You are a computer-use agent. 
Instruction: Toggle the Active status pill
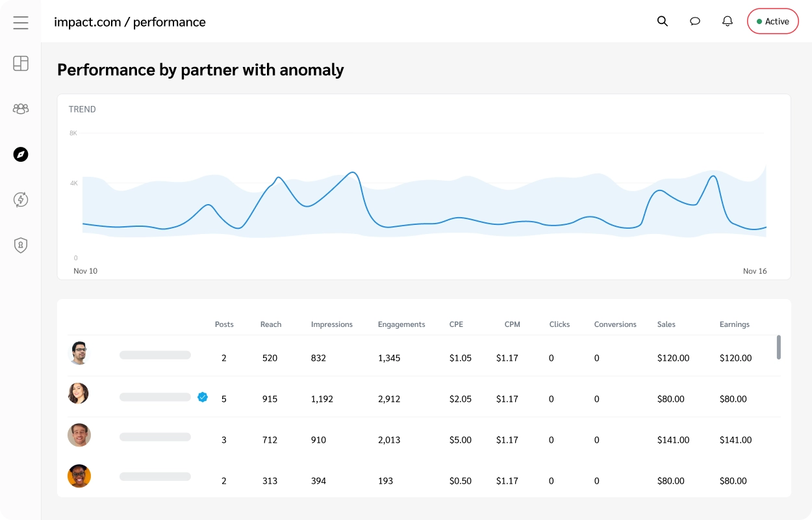click(x=772, y=21)
